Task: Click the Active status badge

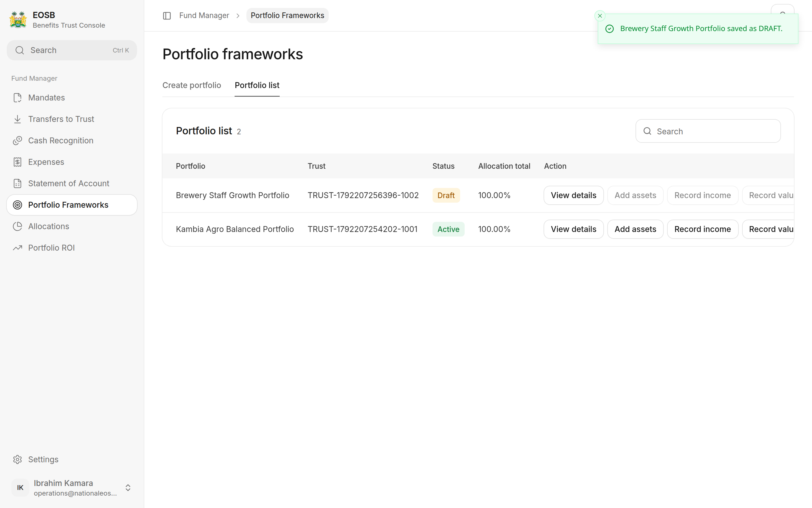Action: tap(448, 229)
